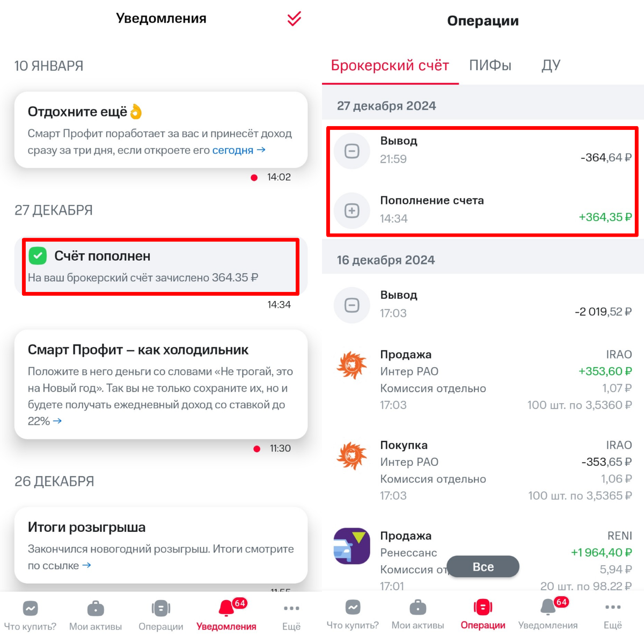
Task: Switch to the ДУ tab
Action: click(x=551, y=65)
